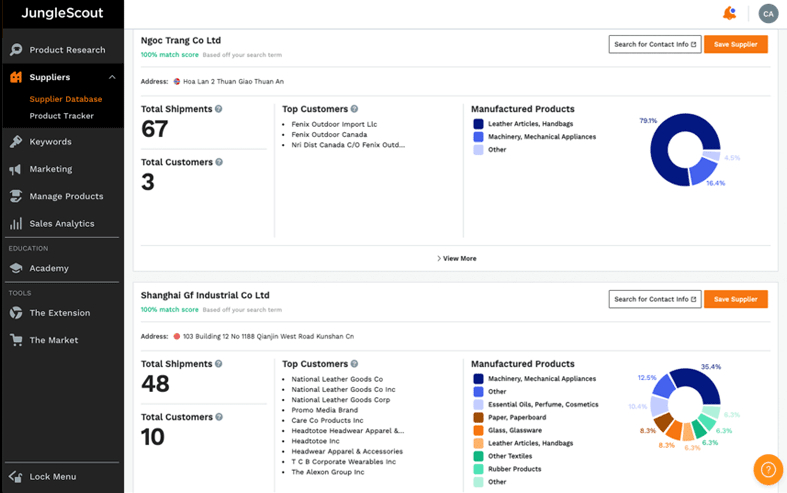Click the notification bell icon

point(729,13)
